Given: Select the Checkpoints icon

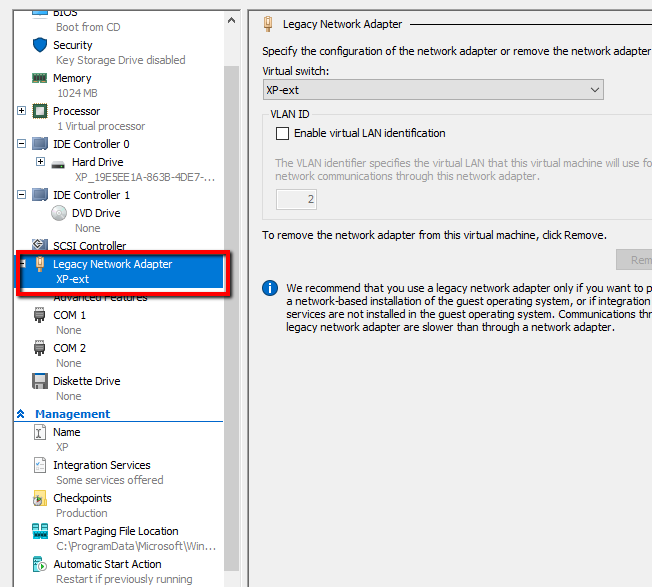Looking at the screenshot, I should tap(40, 498).
